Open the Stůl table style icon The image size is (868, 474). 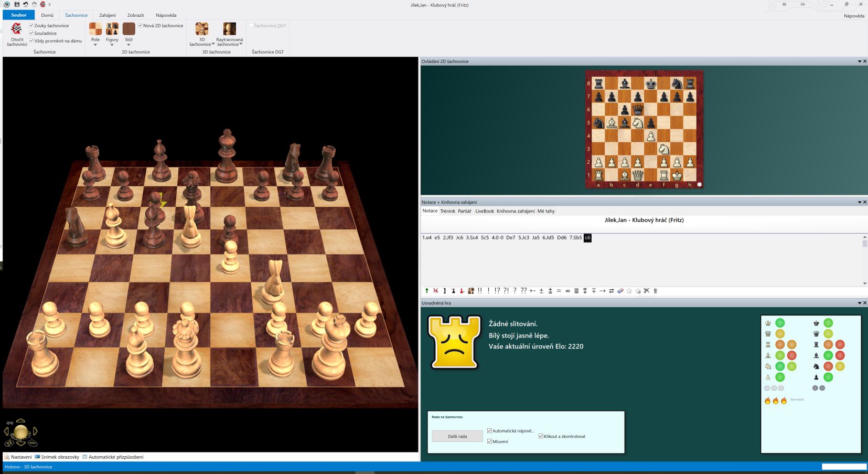(x=129, y=29)
